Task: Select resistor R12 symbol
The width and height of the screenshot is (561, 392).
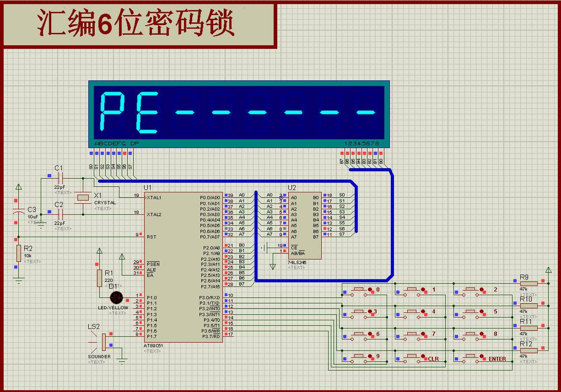Action: click(529, 349)
